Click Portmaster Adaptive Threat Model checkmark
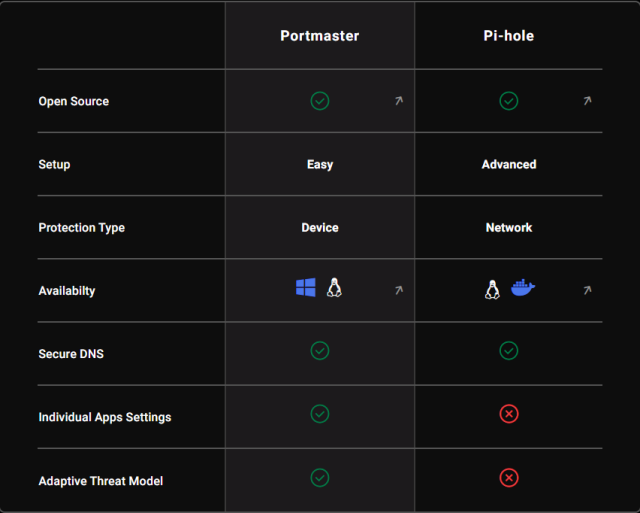Viewport: 640px width, 513px height. [x=320, y=478]
